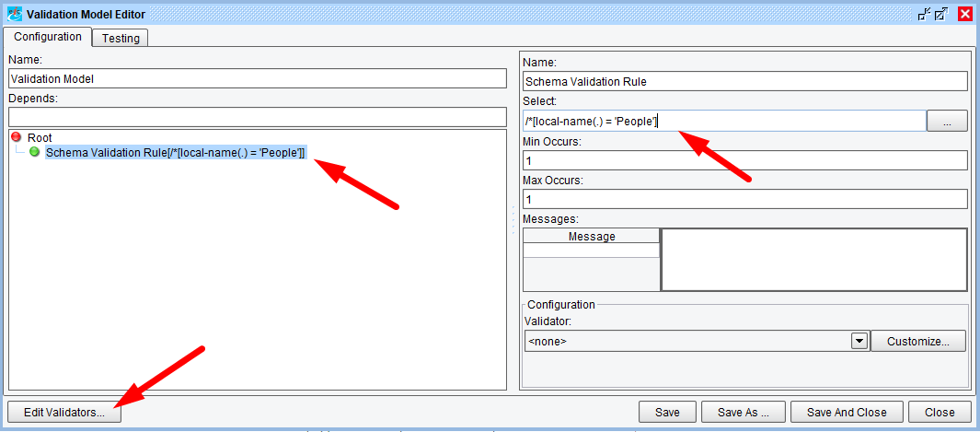Click the maximize window icon in title bar

943,14
